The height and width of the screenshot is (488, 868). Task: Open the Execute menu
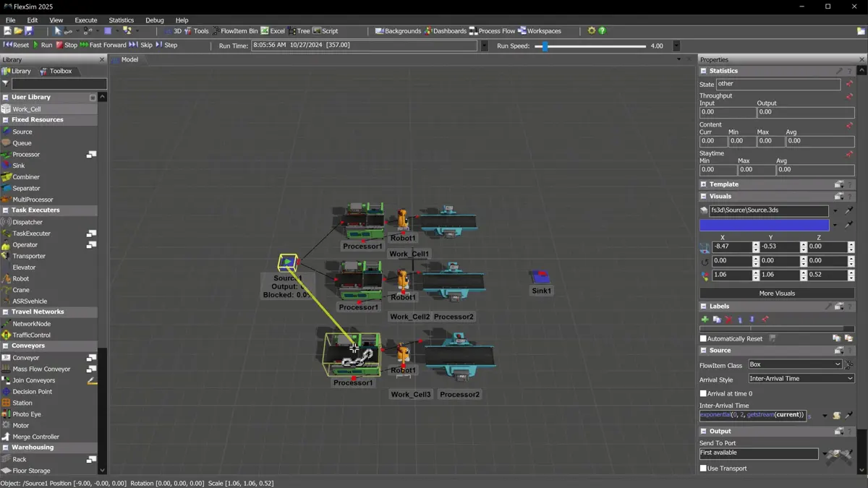coord(86,20)
